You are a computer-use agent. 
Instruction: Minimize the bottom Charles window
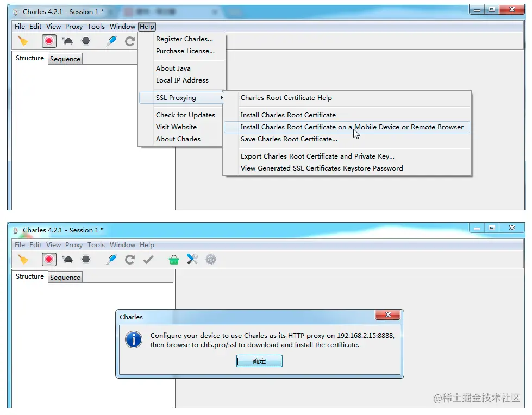(x=477, y=228)
